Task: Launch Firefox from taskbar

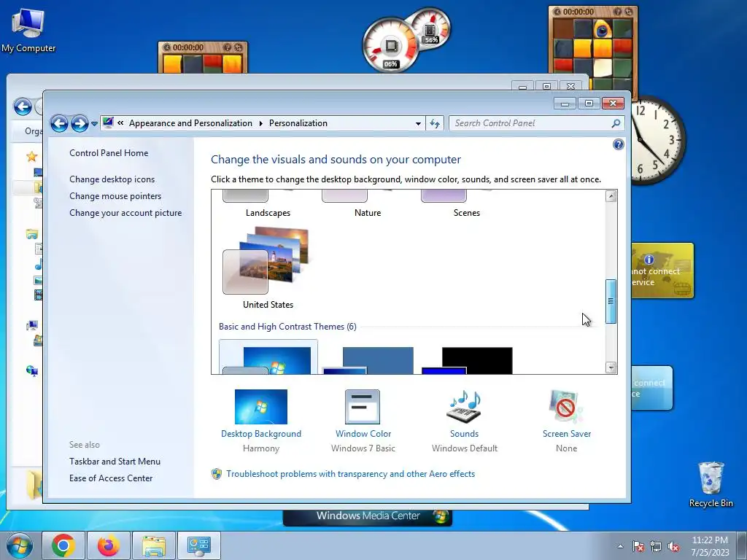Action: 108,545
